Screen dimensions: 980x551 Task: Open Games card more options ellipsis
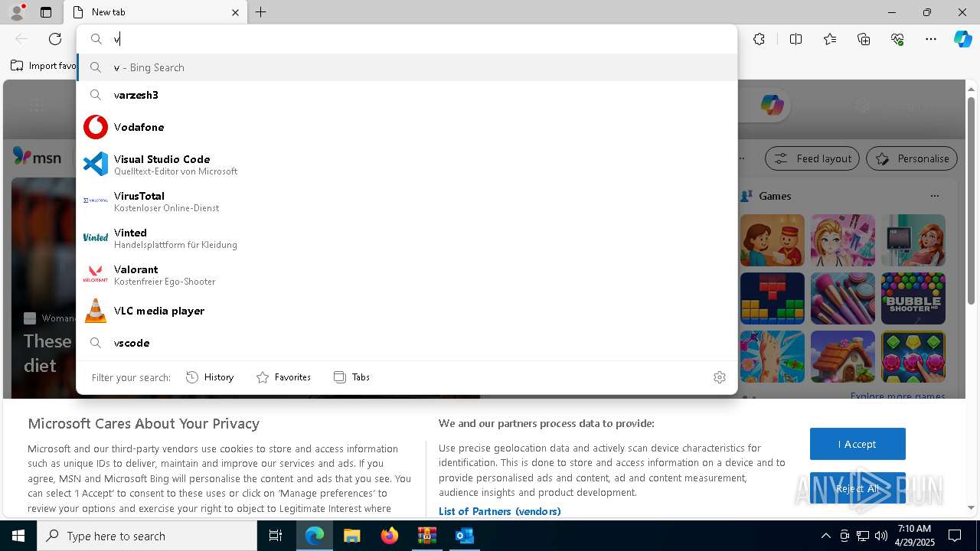coord(935,196)
